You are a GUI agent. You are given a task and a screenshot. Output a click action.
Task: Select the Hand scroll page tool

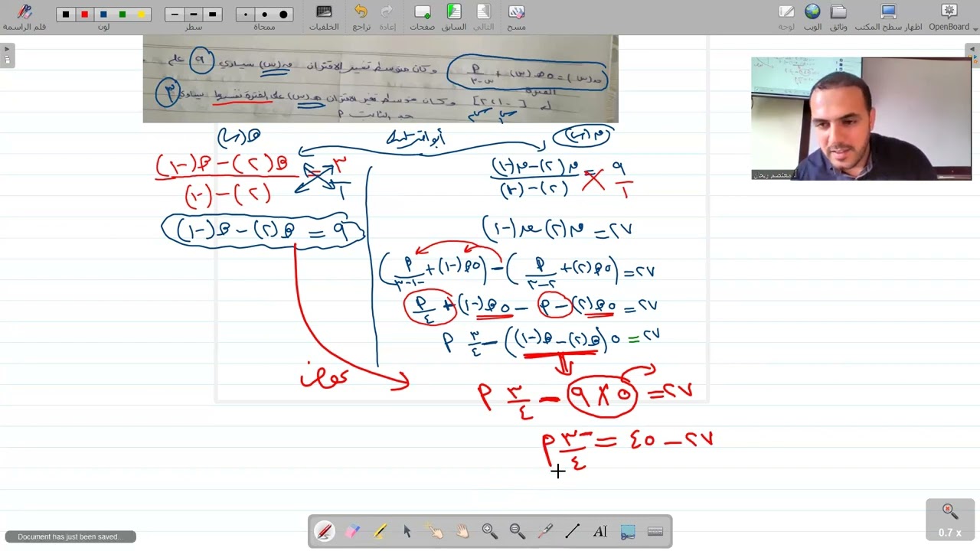click(x=462, y=531)
